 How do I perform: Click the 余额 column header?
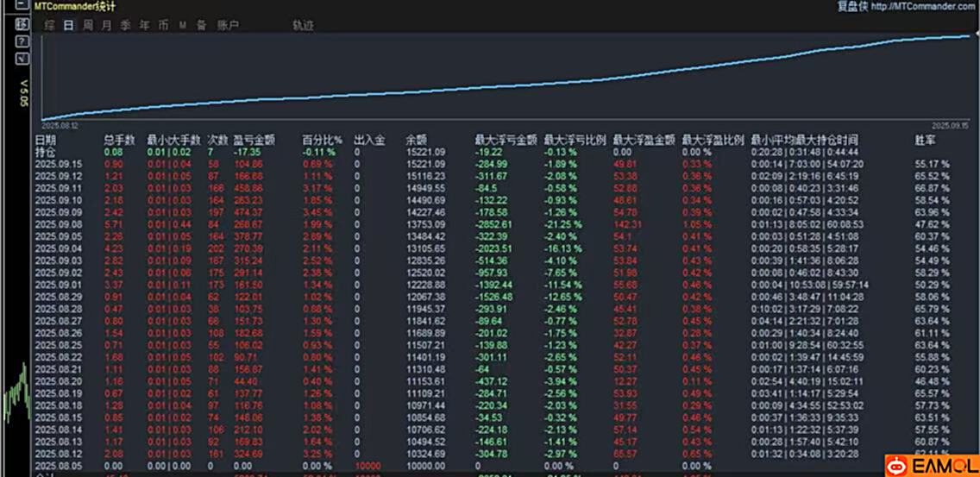[x=416, y=140]
